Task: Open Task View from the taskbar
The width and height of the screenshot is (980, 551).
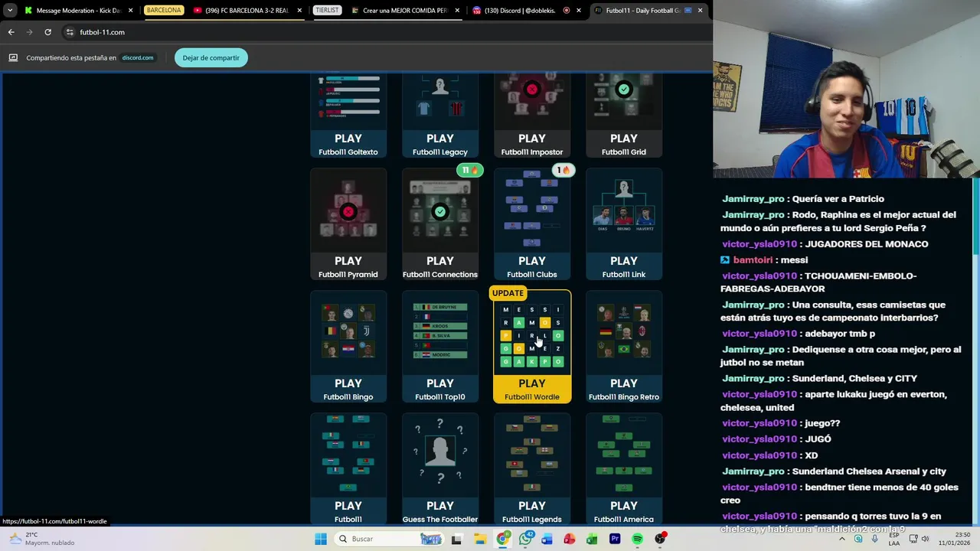Action: 456,539
